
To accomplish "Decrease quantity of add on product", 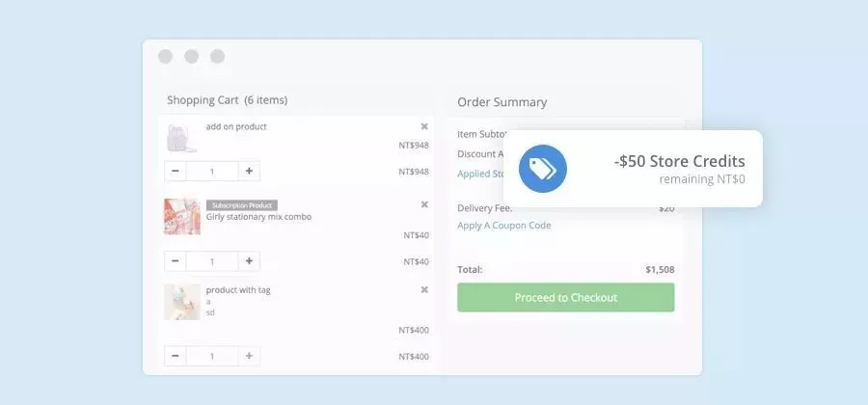I will pyautogui.click(x=176, y=172).
